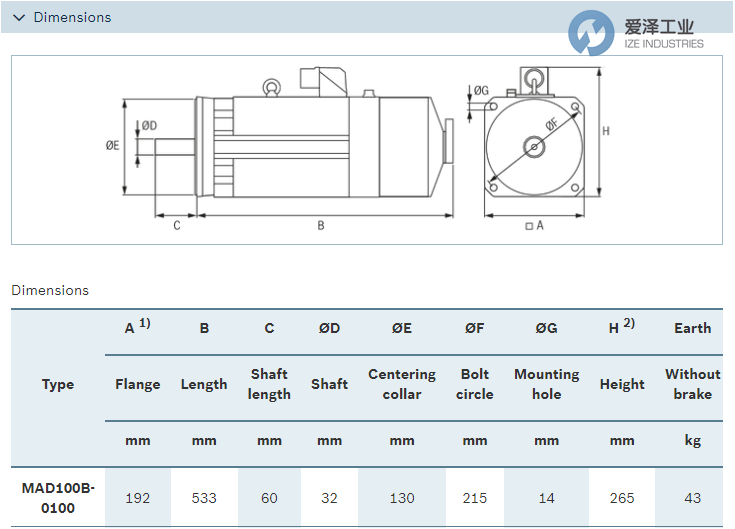Select the Type column header
The width and height of the screenshot is (735, 529).
pos(58,384)
